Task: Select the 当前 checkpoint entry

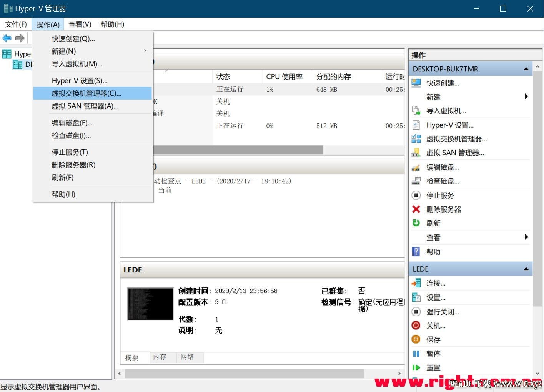Action: [165, 190]
